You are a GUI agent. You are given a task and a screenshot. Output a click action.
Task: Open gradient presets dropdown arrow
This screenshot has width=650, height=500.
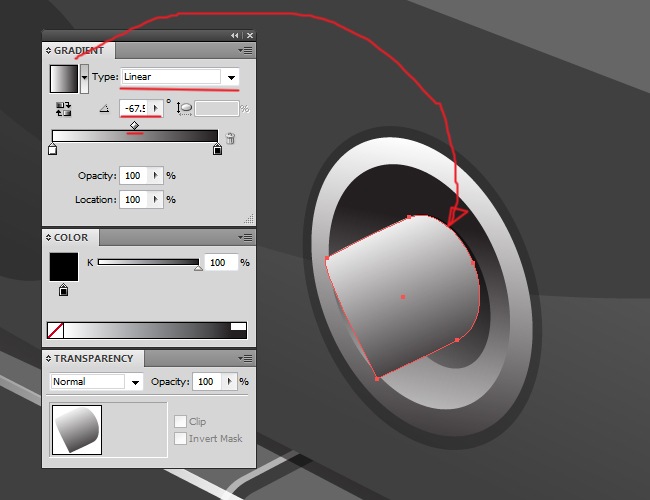84,79
